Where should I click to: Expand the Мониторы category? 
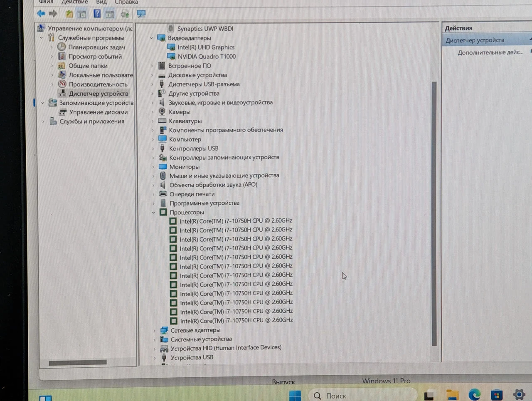tap(153, 167)
